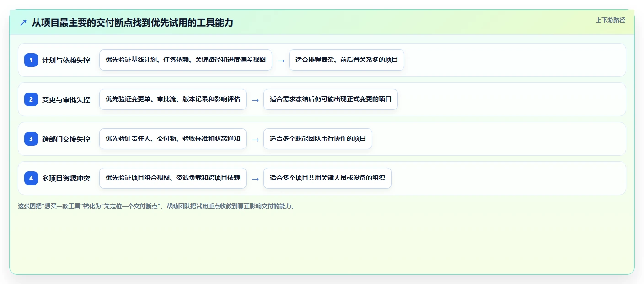Click the 变更与审批失控 label

[x=66, y=99]
